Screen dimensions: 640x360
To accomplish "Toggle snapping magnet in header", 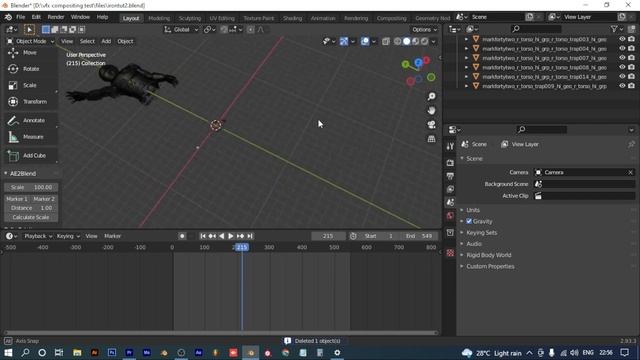I will (x=224, y=29).
